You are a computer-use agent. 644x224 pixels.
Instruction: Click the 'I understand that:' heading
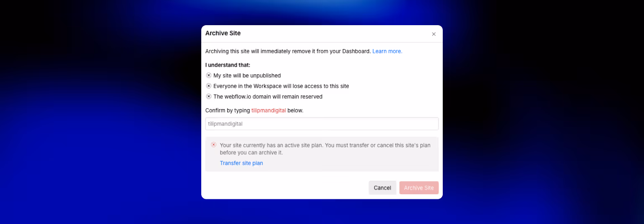[x=228, y=65]
